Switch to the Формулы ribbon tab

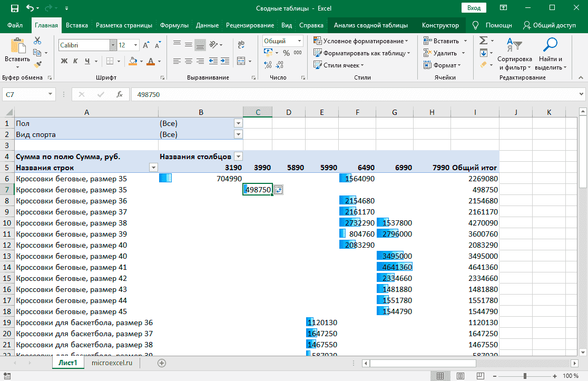tap(174, 25)
